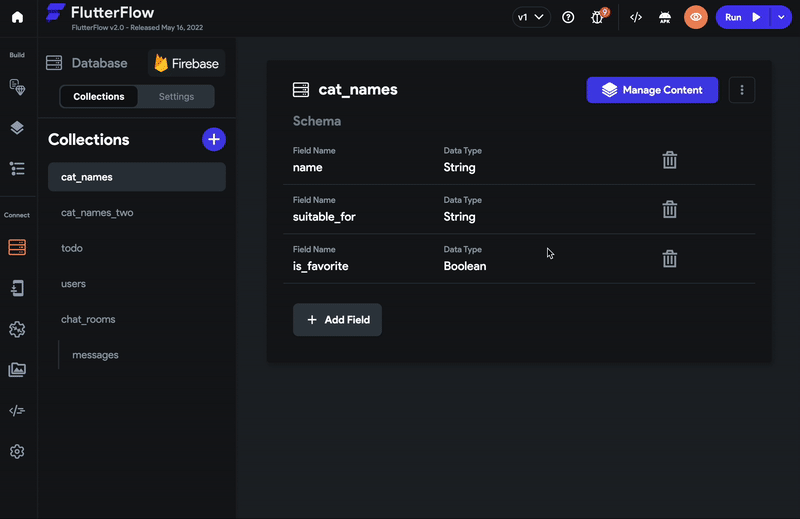Open the layers panel icon
Screen dimensions: 800x519
pyautogui.click(x=17, y=128)
